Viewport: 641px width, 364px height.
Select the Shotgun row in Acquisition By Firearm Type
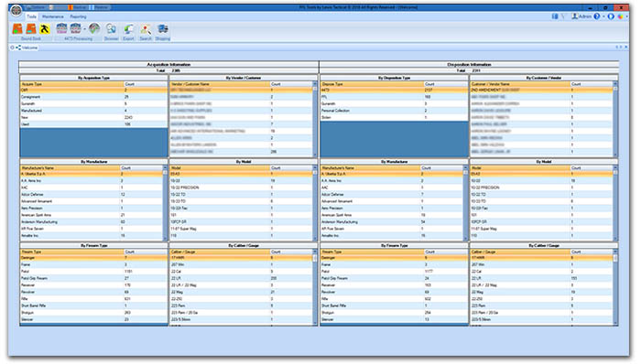point(93,313)
